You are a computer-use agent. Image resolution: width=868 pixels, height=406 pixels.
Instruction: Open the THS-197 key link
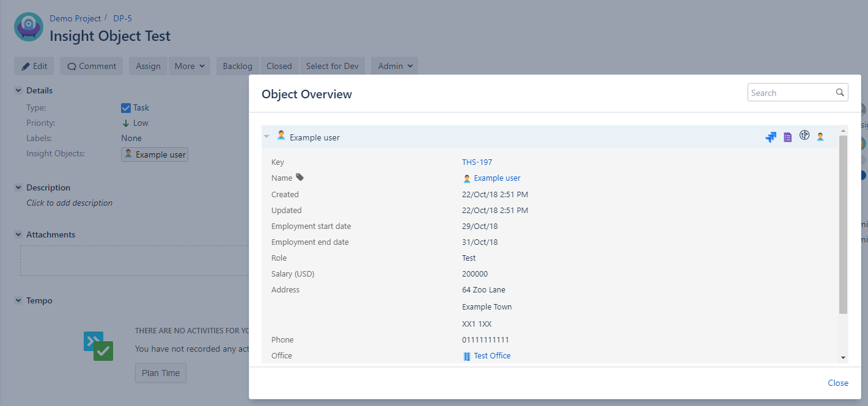pos(477,162)
